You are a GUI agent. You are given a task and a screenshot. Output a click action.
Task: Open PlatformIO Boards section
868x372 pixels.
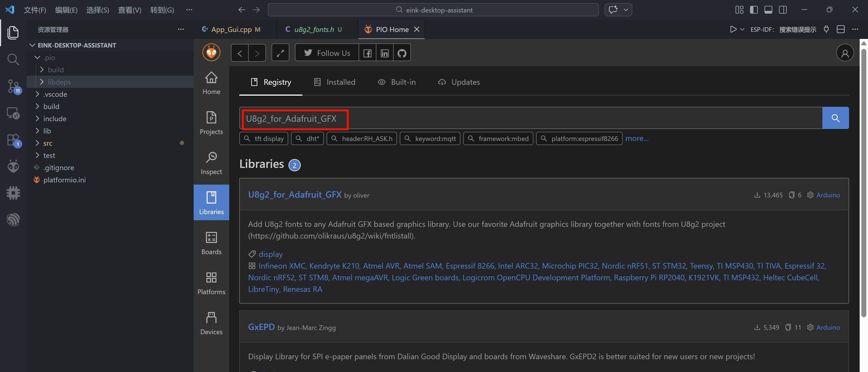click(211, 243)
